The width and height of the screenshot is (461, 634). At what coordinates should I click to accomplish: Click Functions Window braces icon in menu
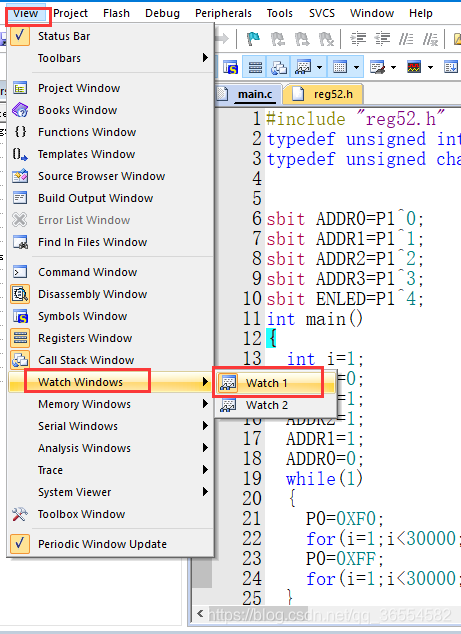tap(20, 132)
